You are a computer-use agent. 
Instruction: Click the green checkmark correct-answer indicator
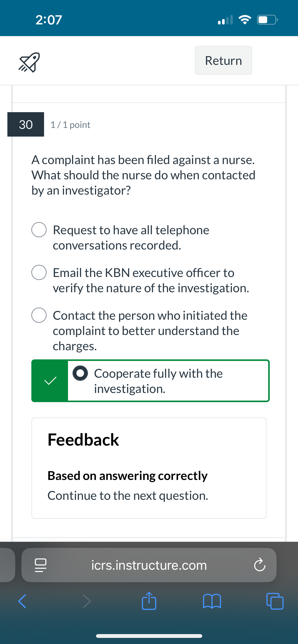pos(50,381)
